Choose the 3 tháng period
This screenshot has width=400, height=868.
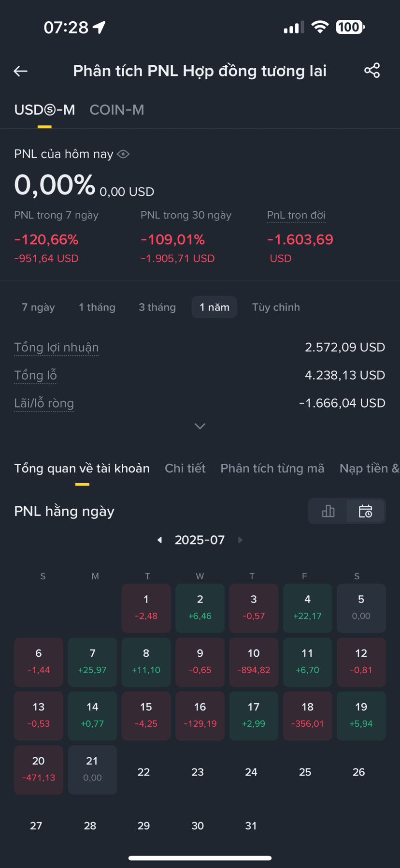point(157,307)
